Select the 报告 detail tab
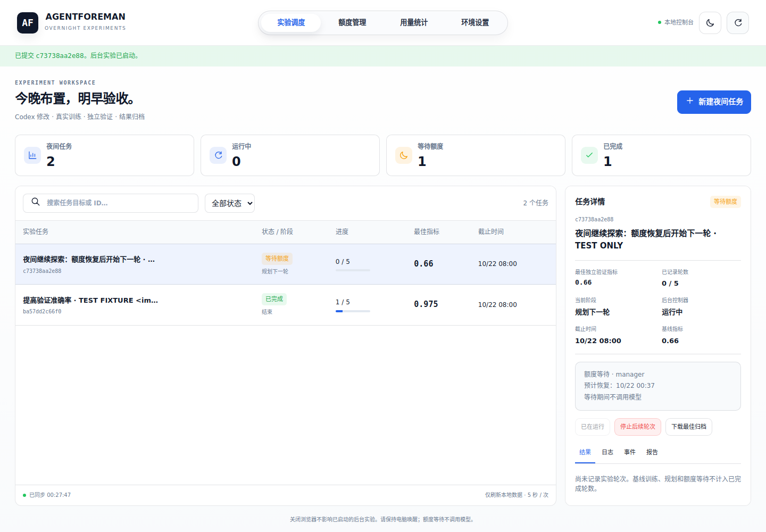The height and width of the screenshot is (532, 766). click(x=652, y=452)
